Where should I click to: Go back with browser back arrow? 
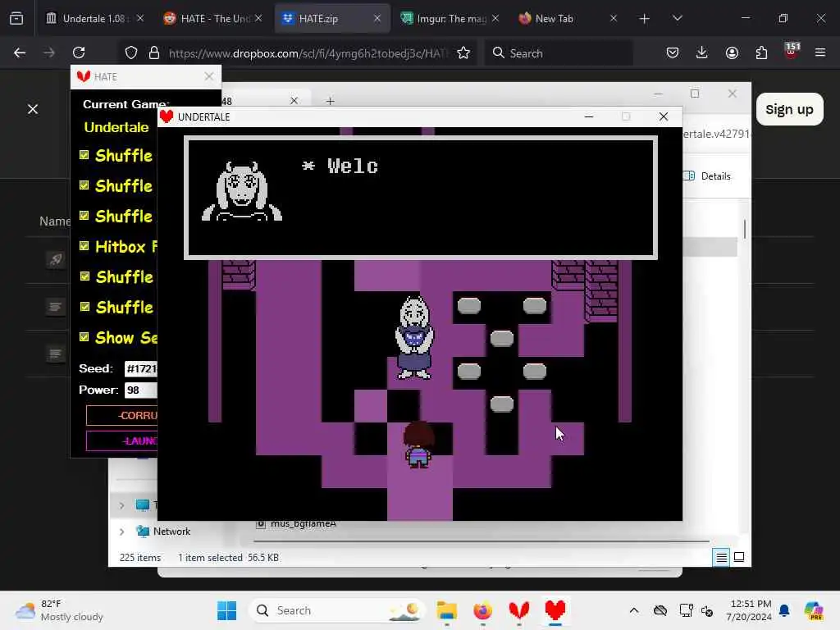[20, 52]
